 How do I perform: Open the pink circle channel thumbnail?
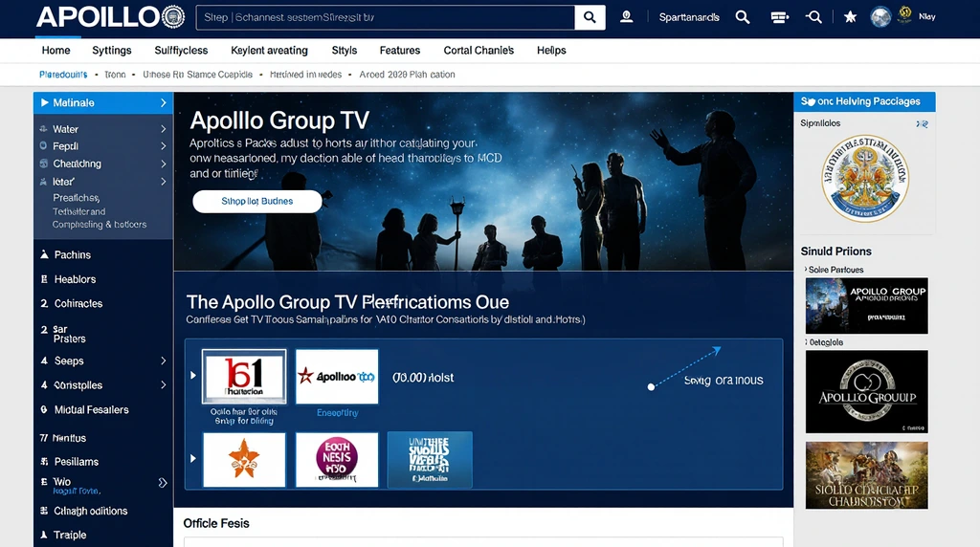pyautogui.click(x=337, y=460)
